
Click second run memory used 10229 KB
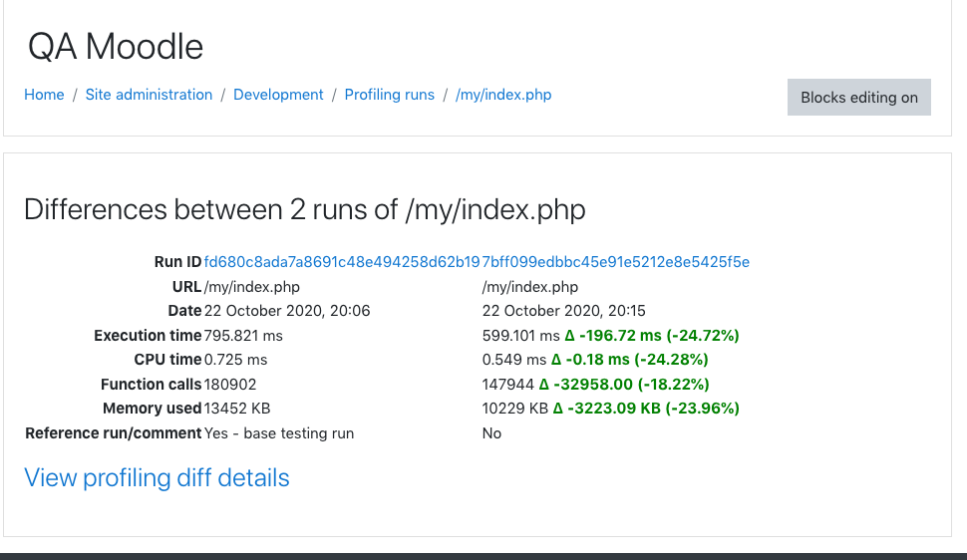515,409
